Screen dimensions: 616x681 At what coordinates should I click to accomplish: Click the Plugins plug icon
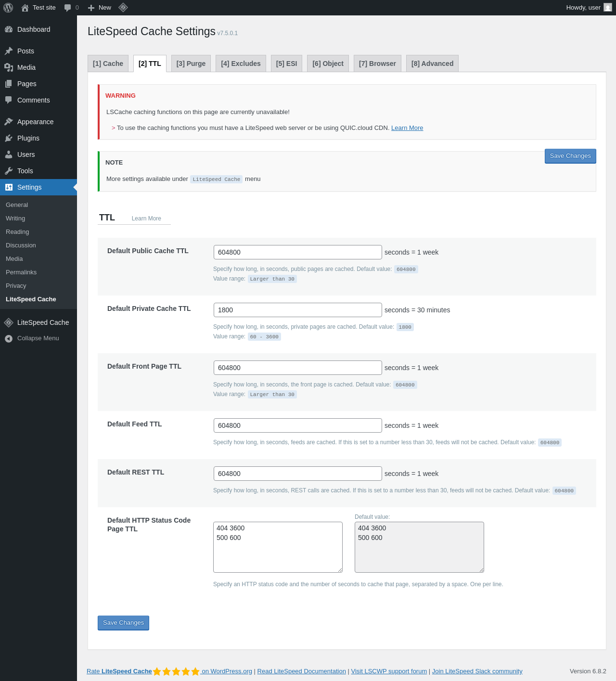(9, 138)
